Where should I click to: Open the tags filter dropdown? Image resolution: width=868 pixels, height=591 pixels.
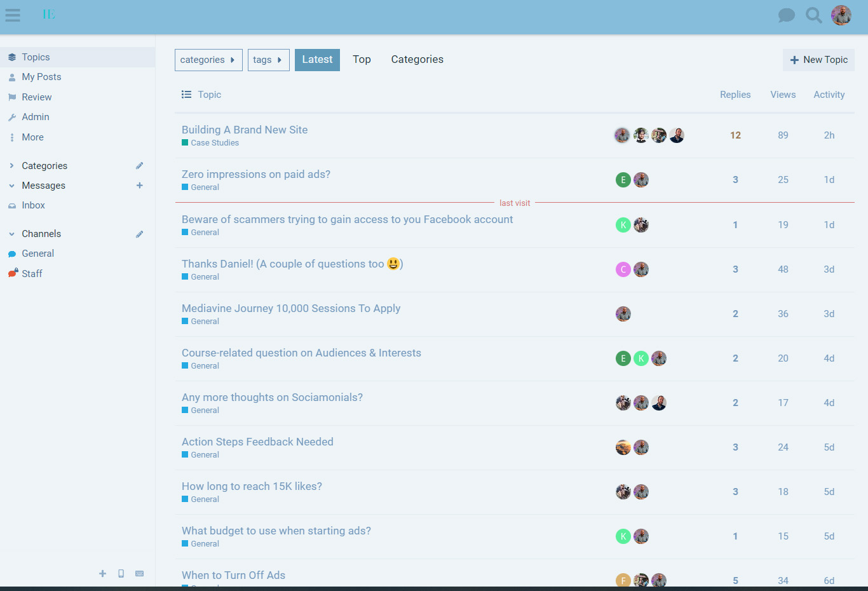268,60
